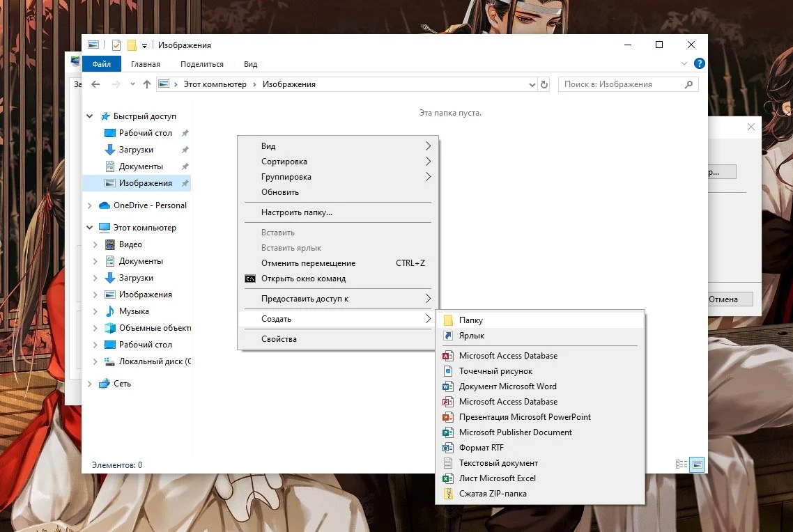The image size is (793, 532).
Task: Click the search magnifier icon
Action: (x=688, y=84)
